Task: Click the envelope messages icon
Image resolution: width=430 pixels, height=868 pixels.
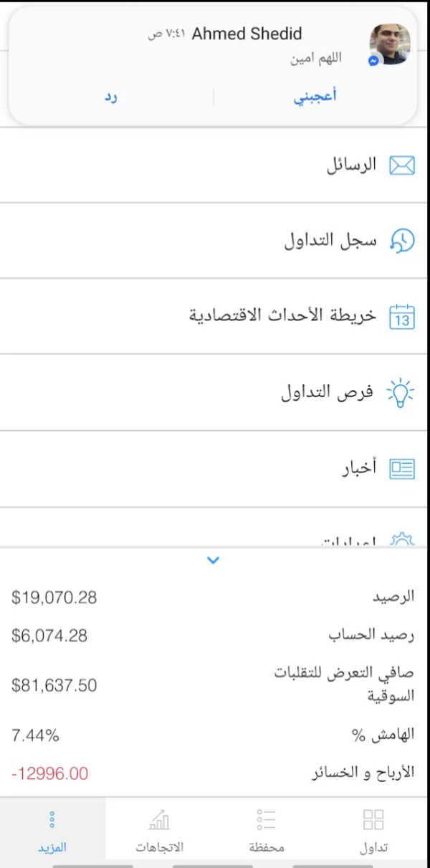Action: (401, 166)
